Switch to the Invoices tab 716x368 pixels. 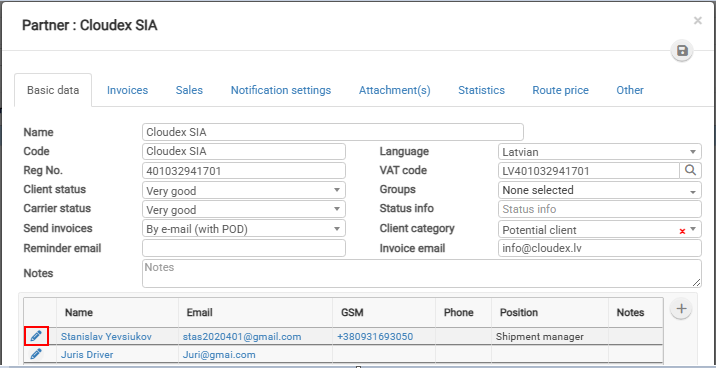coord(127,90)
